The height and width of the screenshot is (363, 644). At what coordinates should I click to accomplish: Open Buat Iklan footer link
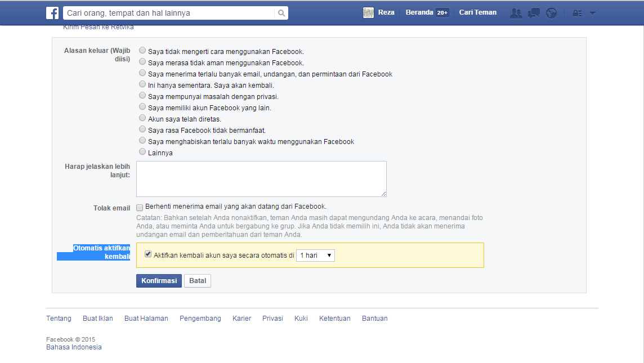point(98,318)
